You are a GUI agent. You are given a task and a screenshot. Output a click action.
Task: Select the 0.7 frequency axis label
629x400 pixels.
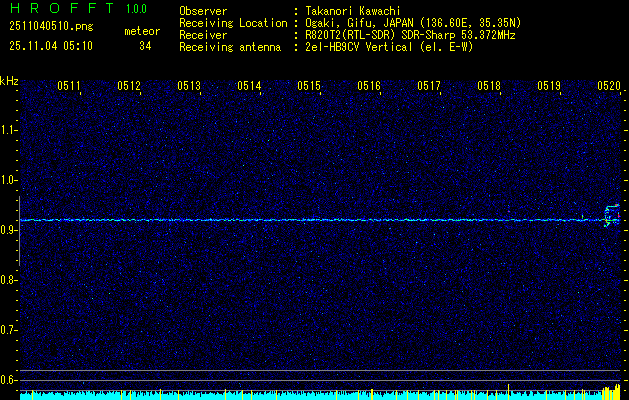pyautogui.click(x=9, y=329)
